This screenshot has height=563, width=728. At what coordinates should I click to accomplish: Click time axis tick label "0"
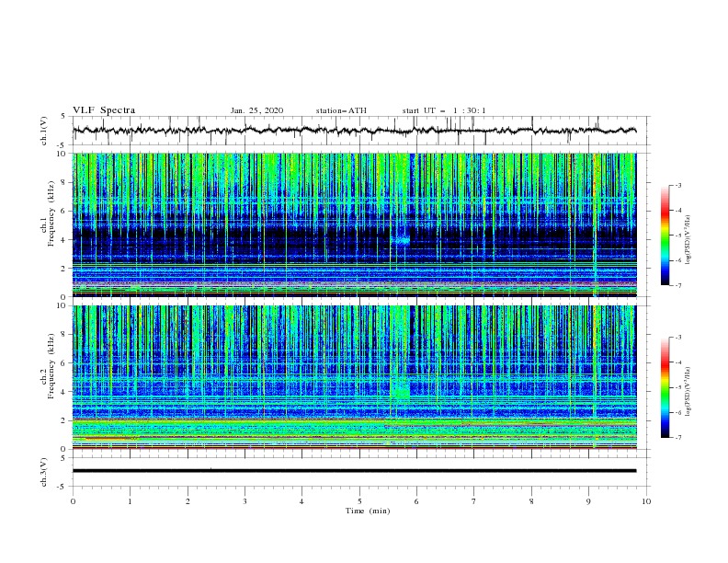coord(73,501)
